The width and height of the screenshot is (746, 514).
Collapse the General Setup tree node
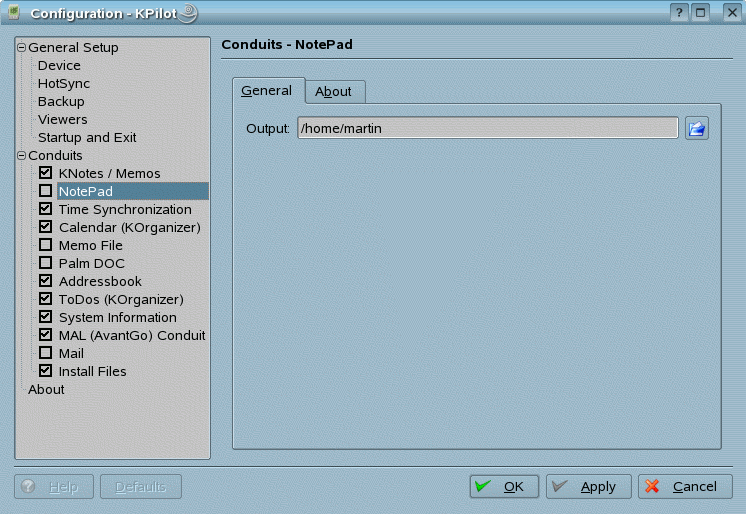(x=21, y=47)
